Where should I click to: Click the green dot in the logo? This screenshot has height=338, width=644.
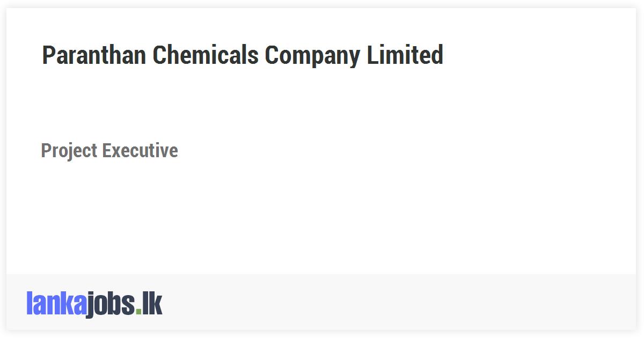(138, 312)
